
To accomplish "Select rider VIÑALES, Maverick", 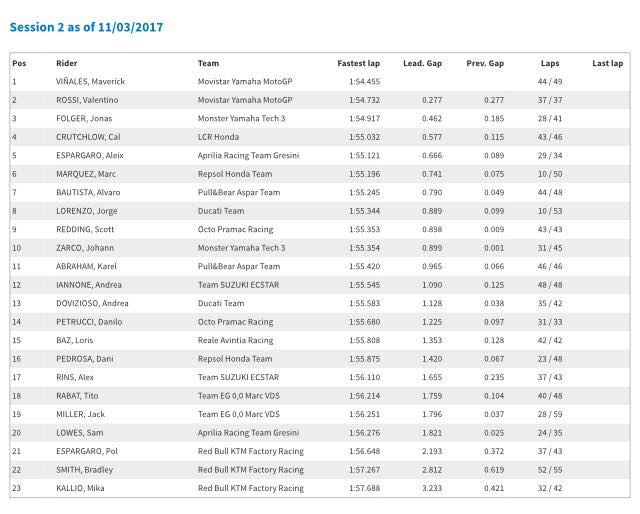I will pyautogui.click(x=90, y=82).
